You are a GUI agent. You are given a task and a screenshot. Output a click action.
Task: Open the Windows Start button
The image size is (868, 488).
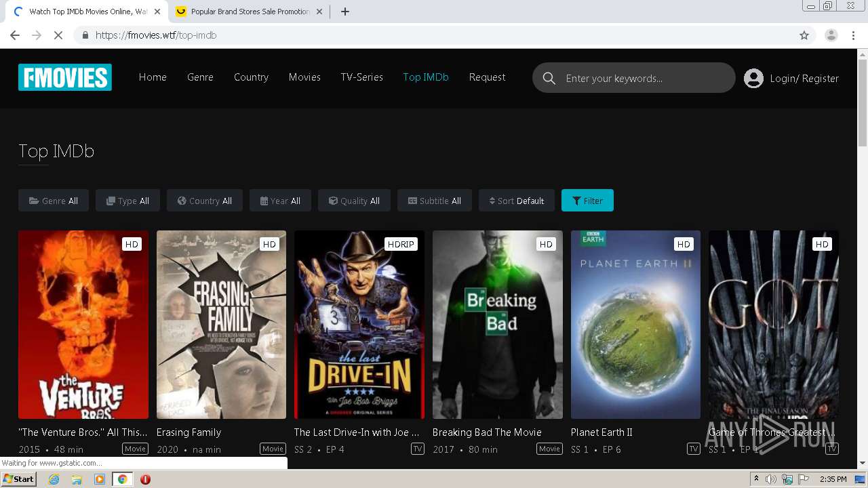coord(18,479)
